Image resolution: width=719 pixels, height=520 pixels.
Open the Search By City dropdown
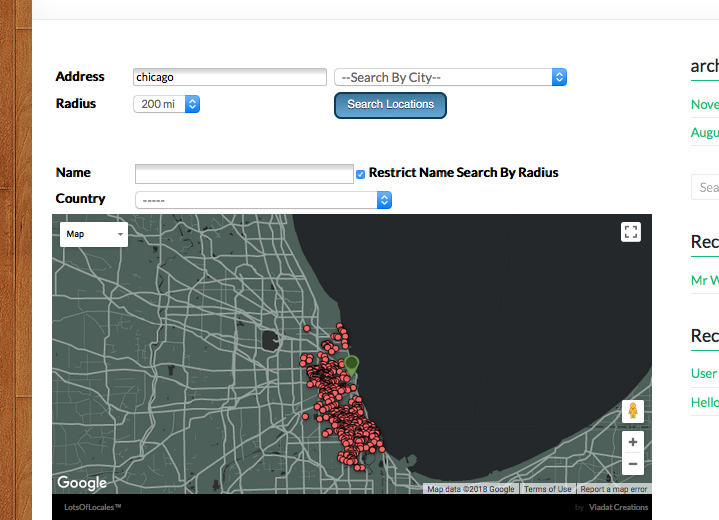click(450, 77)
